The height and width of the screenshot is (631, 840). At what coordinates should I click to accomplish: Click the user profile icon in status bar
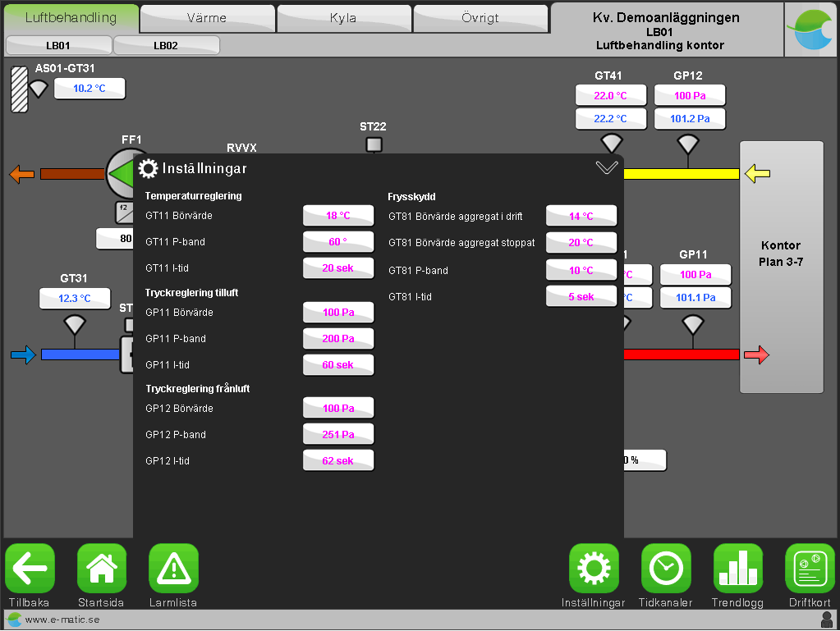827,620
